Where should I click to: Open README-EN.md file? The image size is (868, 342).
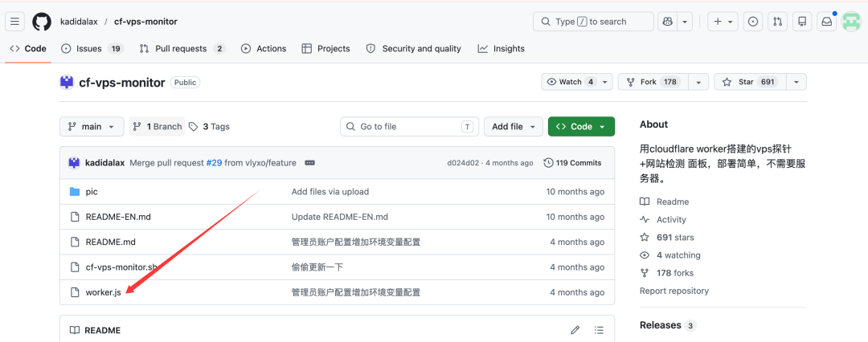pyautogui.click(x=118, y=217)
